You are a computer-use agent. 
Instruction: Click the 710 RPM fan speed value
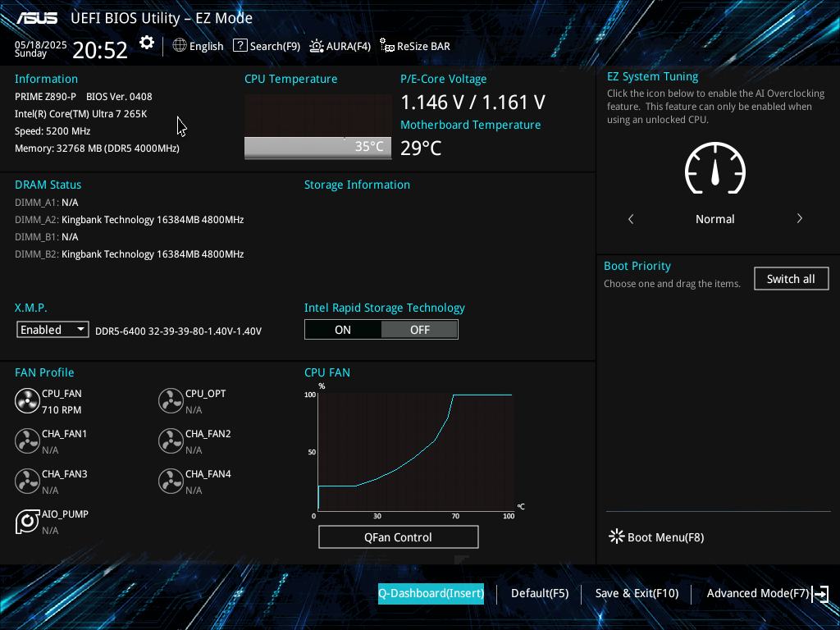[62, 410]
